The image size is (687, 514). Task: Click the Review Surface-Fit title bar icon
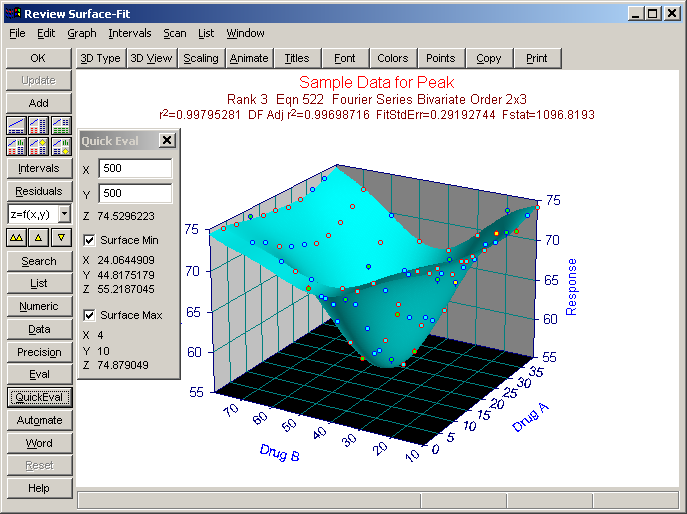12,14
